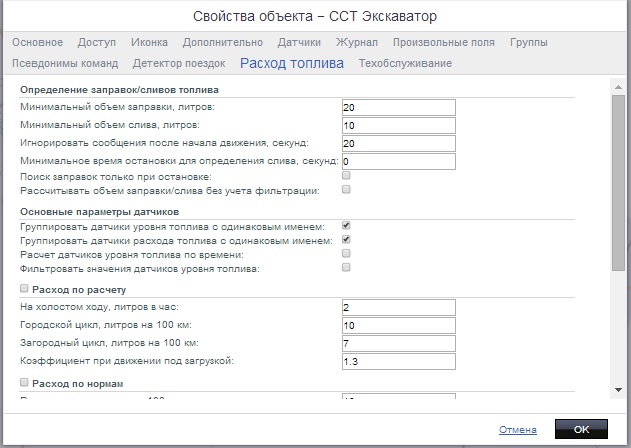
Task: Click the scrollbar down arrow
Action: coord(618,389)
